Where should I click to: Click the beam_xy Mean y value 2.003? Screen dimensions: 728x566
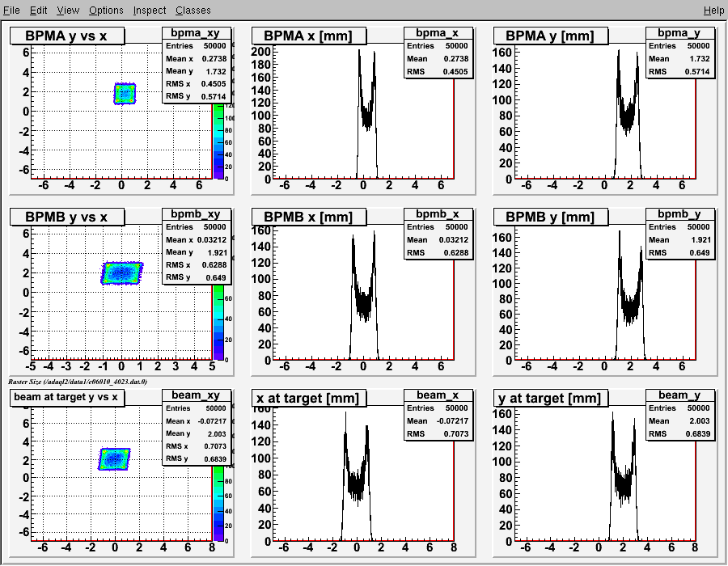(x=217, y=433)
